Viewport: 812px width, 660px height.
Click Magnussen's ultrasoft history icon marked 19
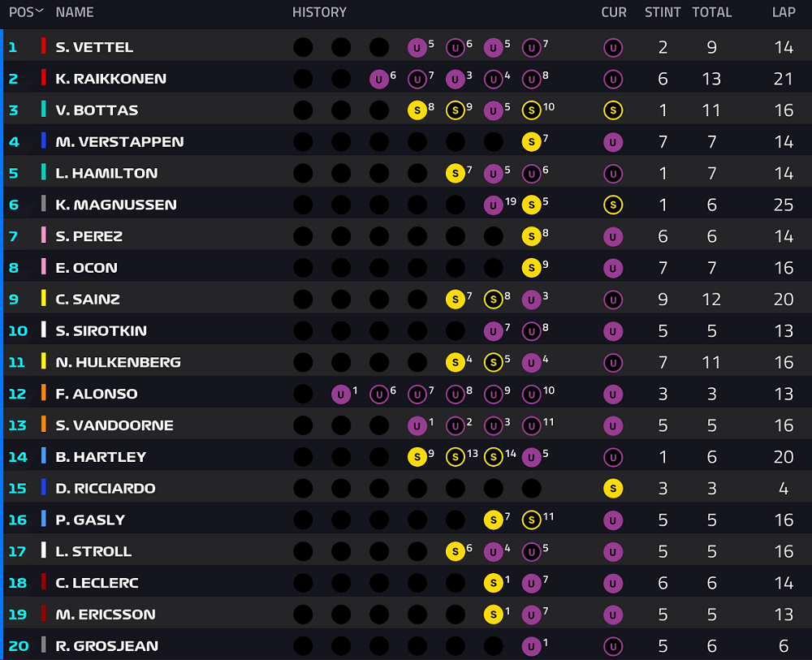click(x=493, y=205)
